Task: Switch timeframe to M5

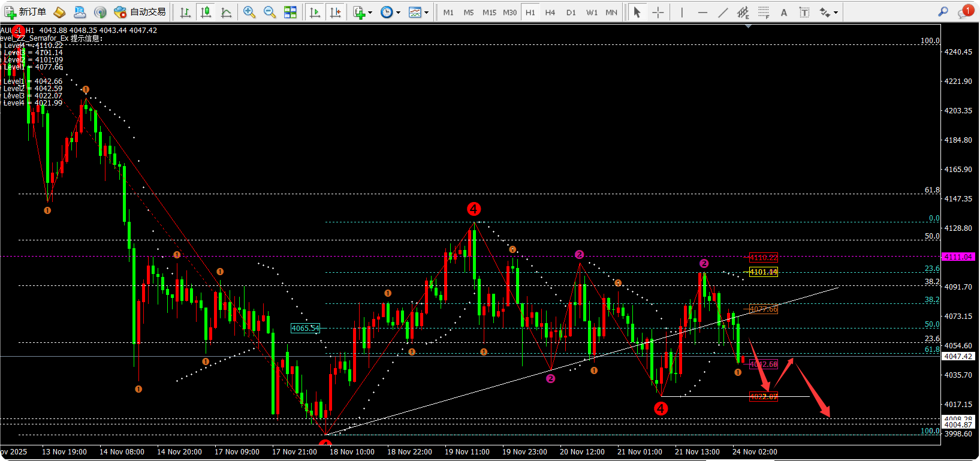Action: [x=469, y=12]
